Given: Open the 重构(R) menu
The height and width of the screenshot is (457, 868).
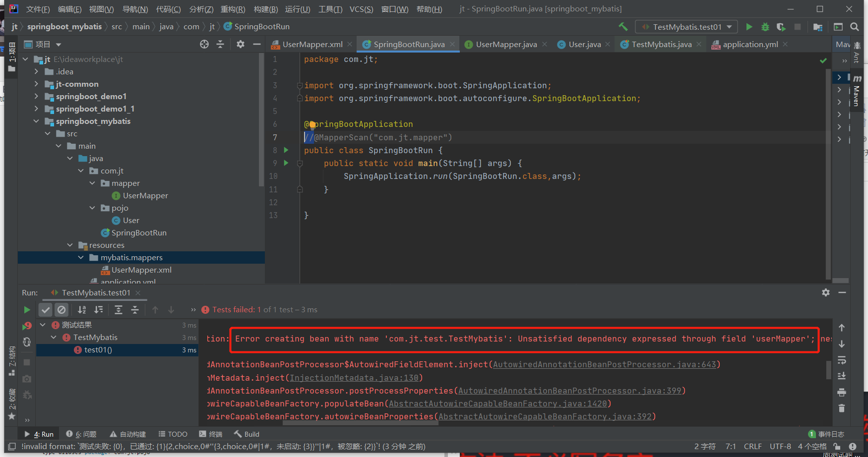Looking at the screenshot, I should pyautogui.click(x=233, y=9).
